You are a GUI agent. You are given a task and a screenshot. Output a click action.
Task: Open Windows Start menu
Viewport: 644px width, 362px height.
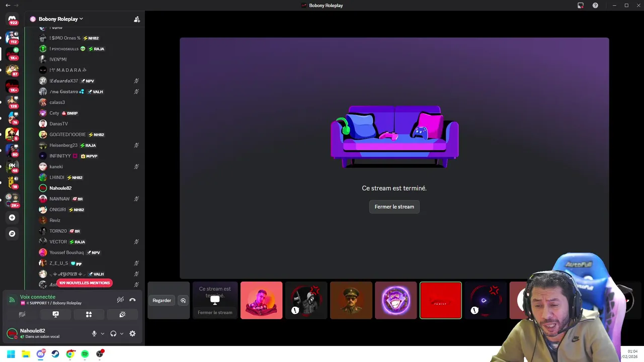[x=11, y=354]
